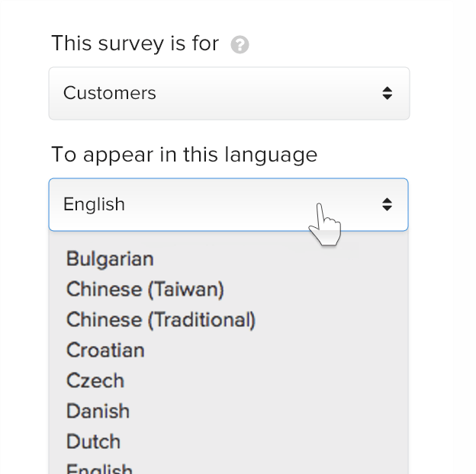The image size is (476, 474).
Task: Choose the Czech language option
Action: (95, 381)
